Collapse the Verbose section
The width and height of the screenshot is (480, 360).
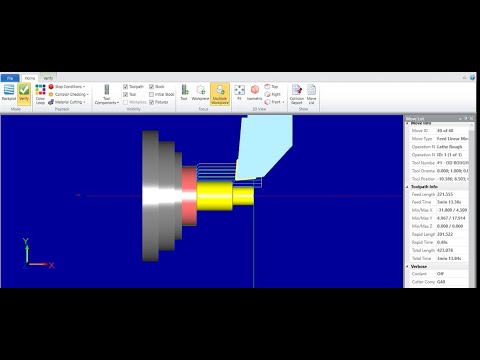tap(407, 266)
